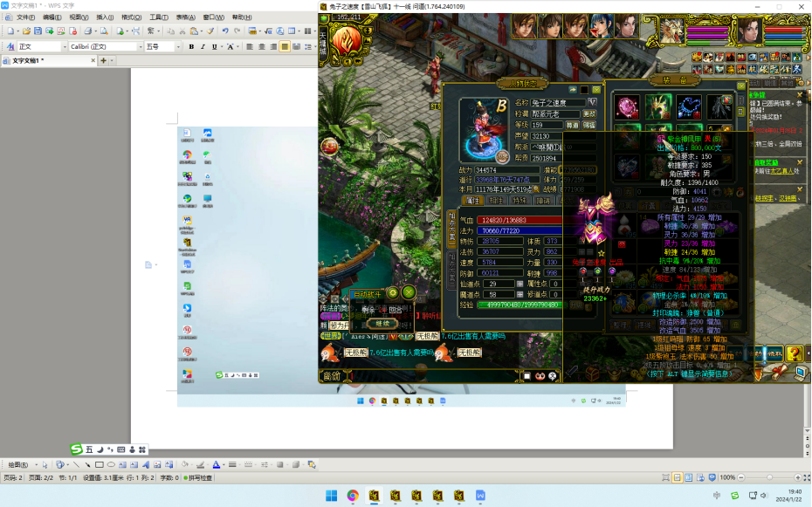Open WPS Writer from the taskbar
The height and width of the screenshot is (507, 812).
(480, 496)
